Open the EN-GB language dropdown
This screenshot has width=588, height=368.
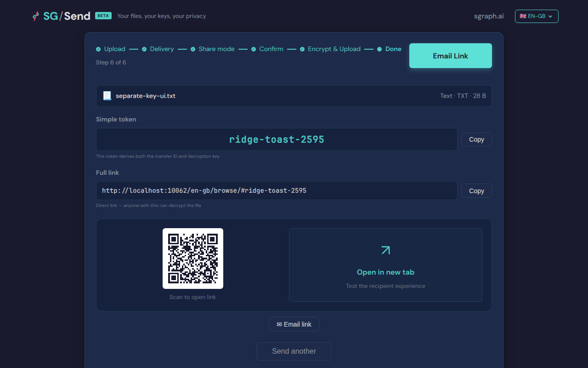[x=537, y=16]
